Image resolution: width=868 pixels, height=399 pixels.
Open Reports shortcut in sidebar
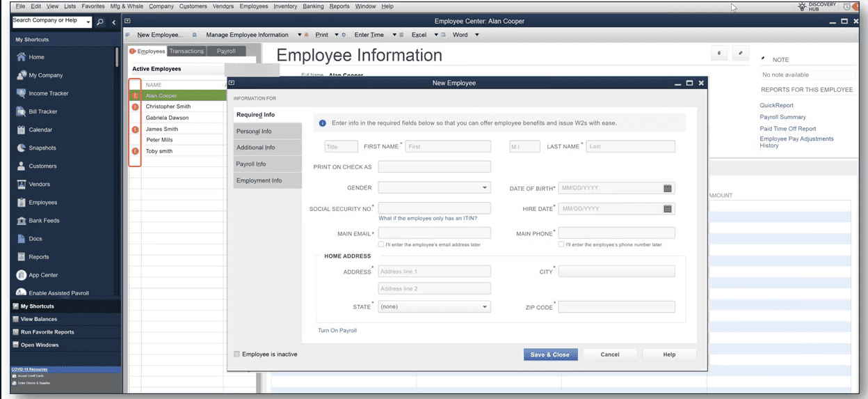coord(38,256)
